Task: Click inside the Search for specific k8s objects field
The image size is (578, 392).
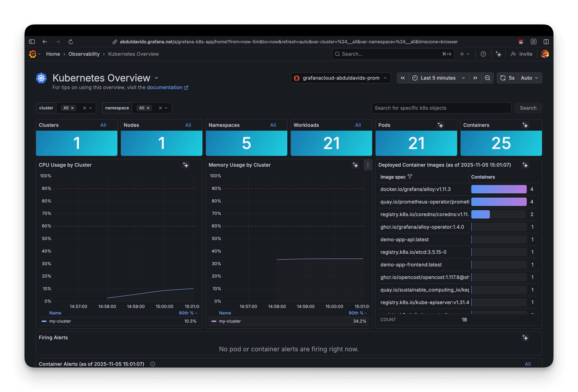Action: point(441,108)
